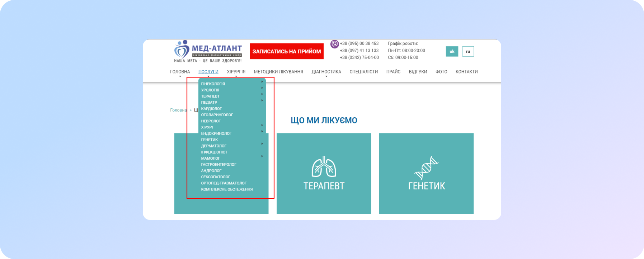Select Мамолог in the services dropdown
This screenshot has width=644, height=259.
211,158
